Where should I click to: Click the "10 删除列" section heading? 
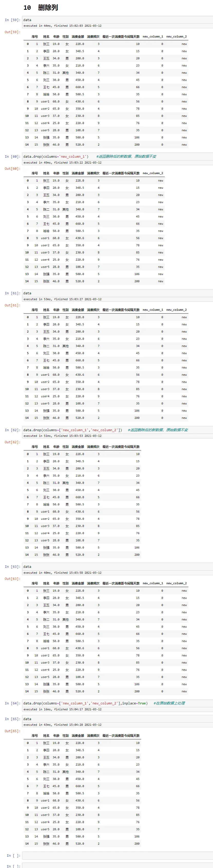tap(40, 7)
